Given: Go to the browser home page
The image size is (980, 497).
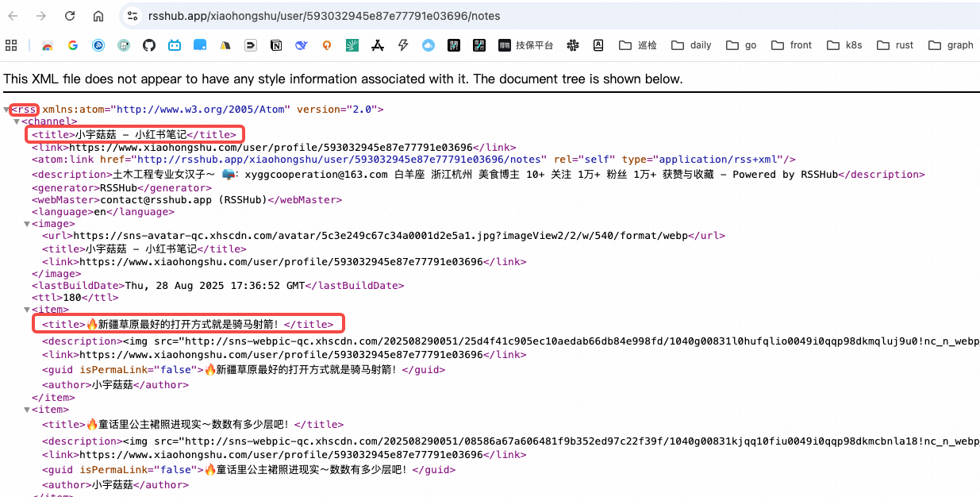Looking at the screenshot, I should pyautogui.click(x=98, y=16).
